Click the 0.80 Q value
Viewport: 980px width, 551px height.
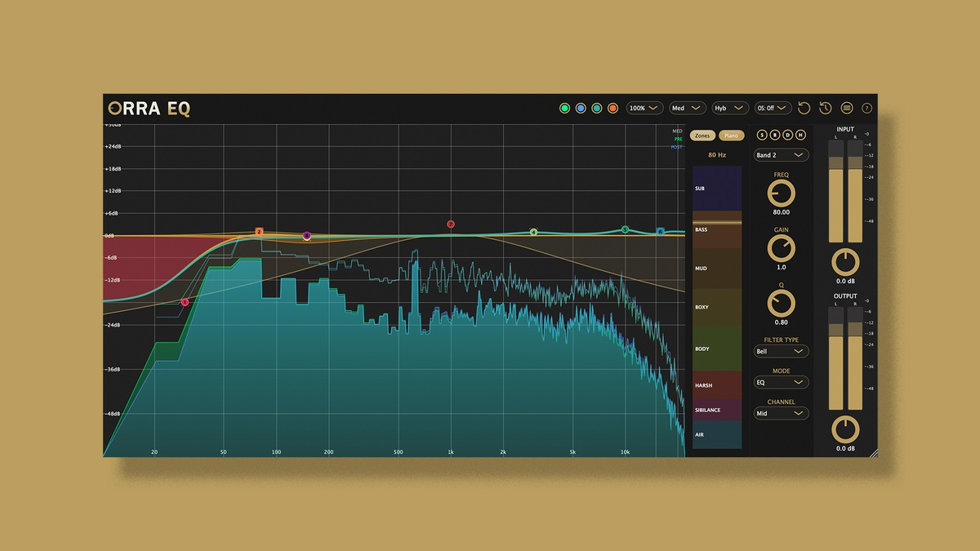(782, 322)
